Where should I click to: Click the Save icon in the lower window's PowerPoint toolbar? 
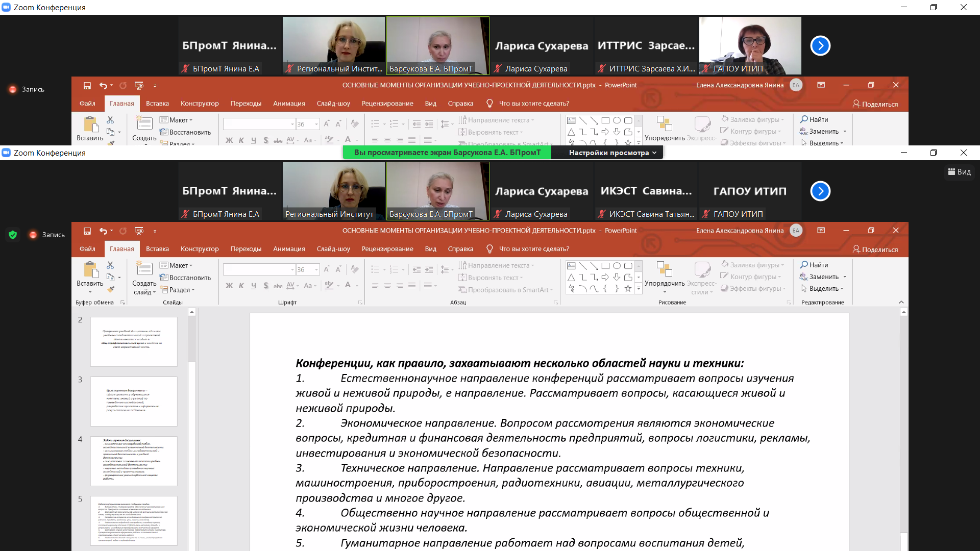point(87,231)
